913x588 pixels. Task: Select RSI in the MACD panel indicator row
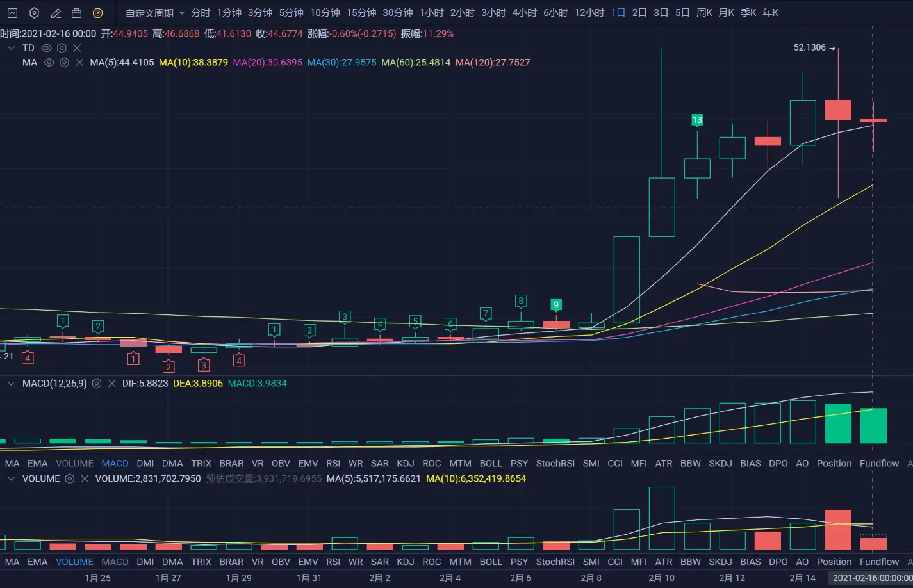click(333, 463)
